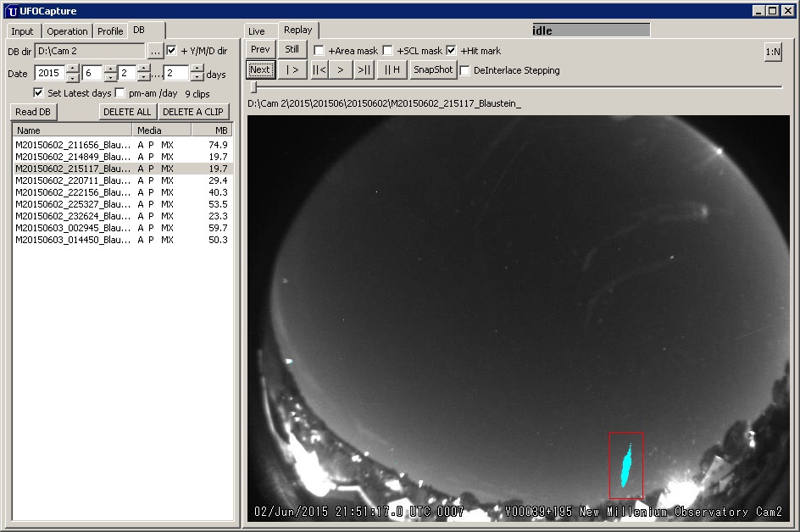Toggle DeInterlace Stepping checkbox
The image size is (800, 532).
tap(465, 71)
